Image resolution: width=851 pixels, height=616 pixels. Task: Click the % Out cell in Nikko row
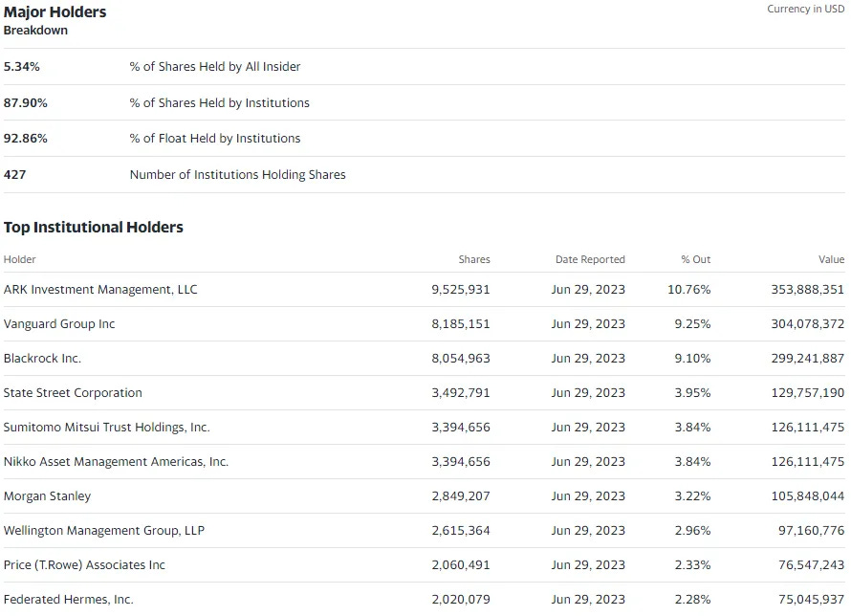692,462
